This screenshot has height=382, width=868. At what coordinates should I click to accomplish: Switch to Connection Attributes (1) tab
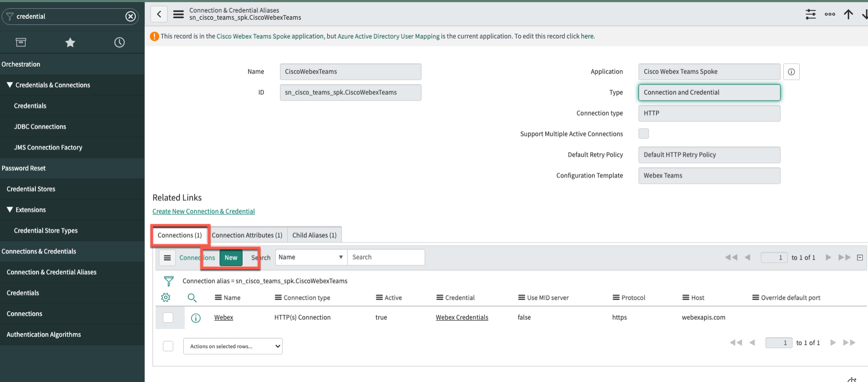click(x=247, y=235)
